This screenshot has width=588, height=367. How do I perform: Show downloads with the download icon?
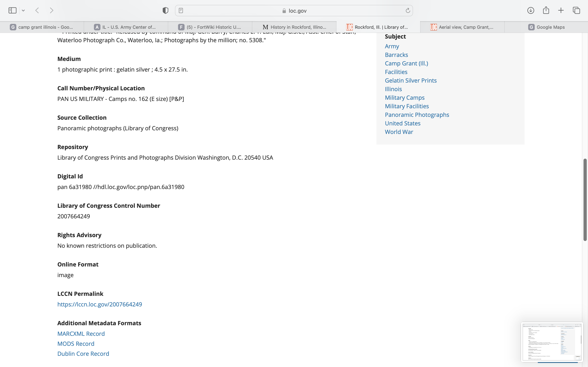tap(531, 10)
